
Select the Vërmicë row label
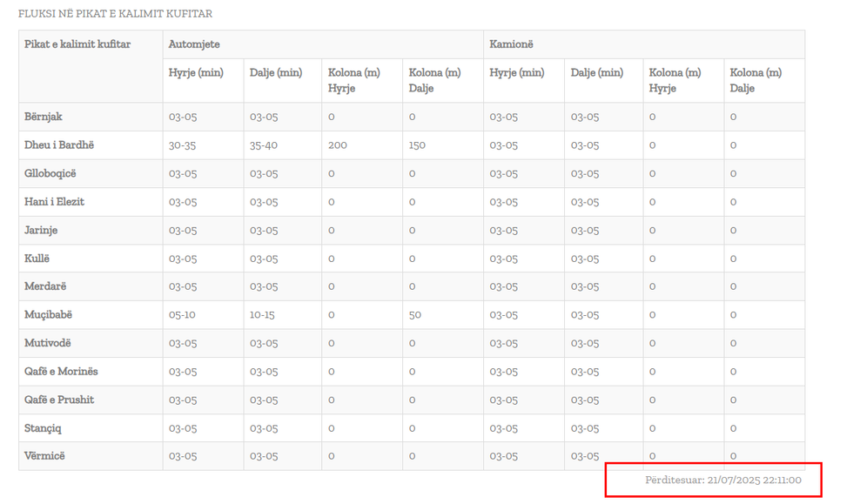point(44,456)
